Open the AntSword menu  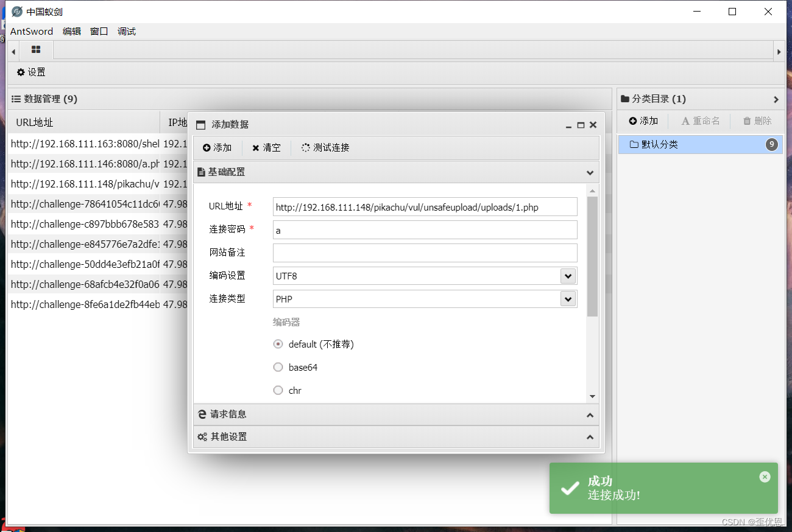tap(30, 31)
